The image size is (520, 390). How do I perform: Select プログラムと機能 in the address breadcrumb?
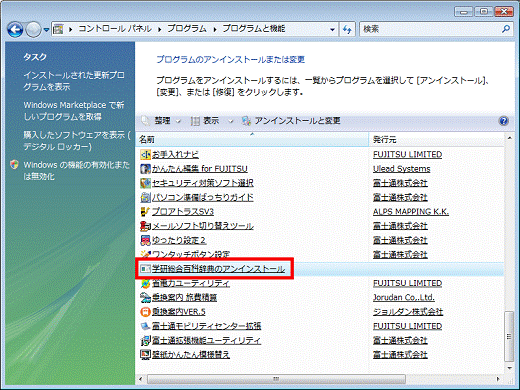coord(254,29)
